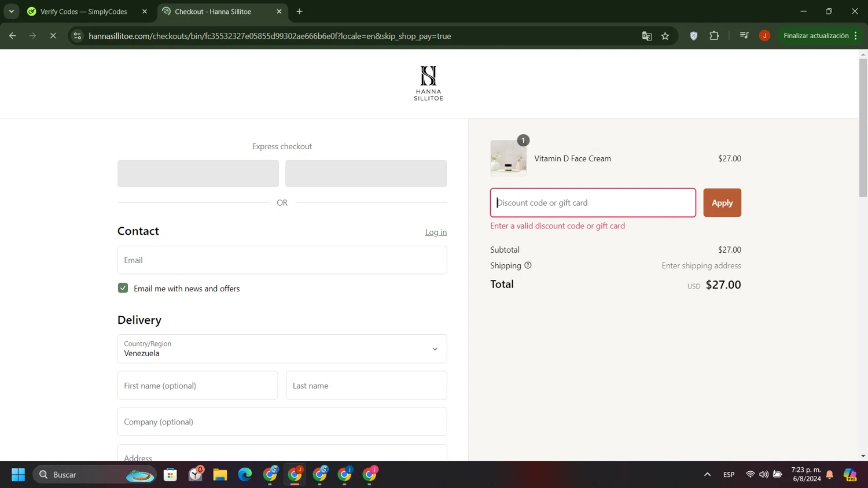Open the Copilot icon in taskbar

coord(850,475)
